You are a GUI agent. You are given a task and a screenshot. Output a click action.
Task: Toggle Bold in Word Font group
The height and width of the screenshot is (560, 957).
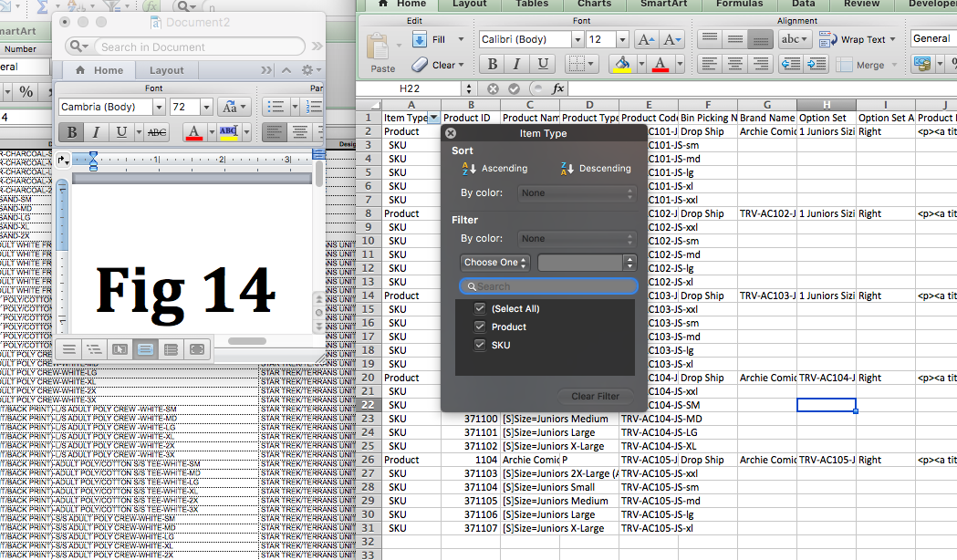pos(71,131)
